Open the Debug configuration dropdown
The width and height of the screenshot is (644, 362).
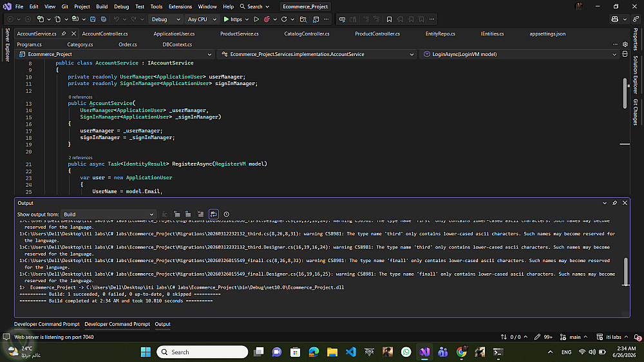pos(166,19)
